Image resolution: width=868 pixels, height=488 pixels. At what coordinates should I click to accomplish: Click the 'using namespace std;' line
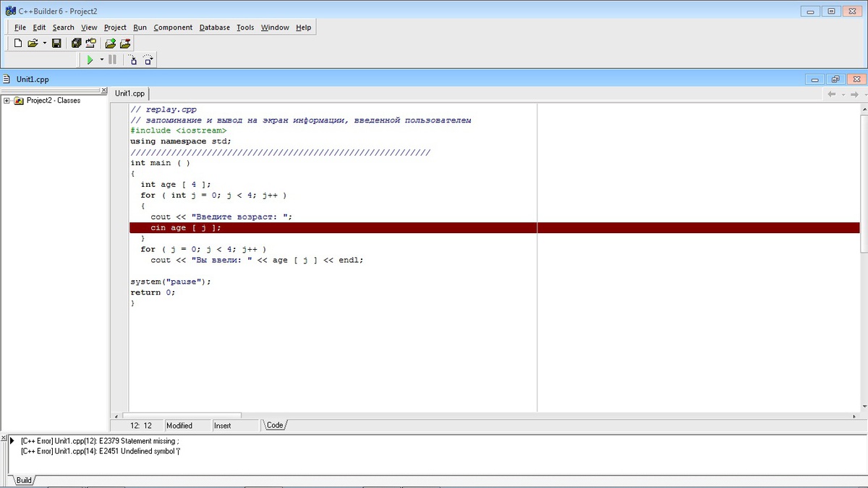click(x=181, y=141)
